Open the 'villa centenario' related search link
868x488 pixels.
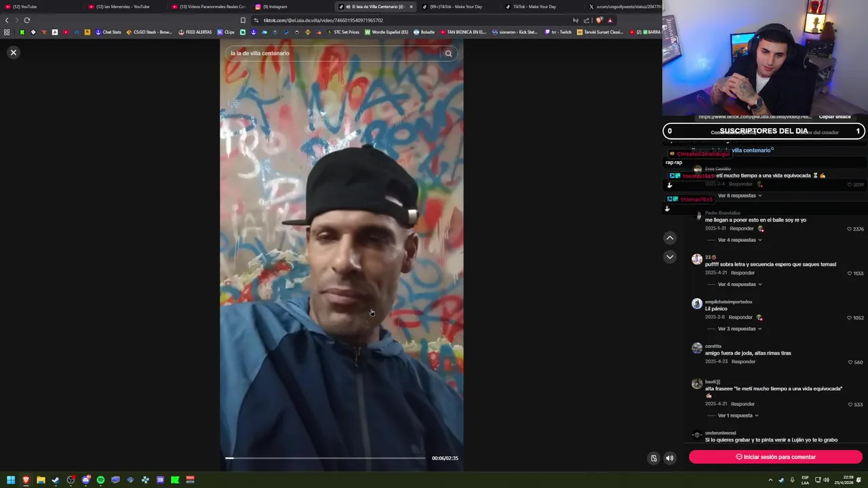click(x=751, y=150)
